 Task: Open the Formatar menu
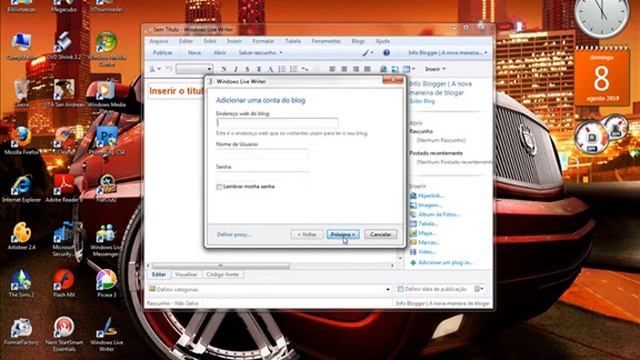point(263,41)
